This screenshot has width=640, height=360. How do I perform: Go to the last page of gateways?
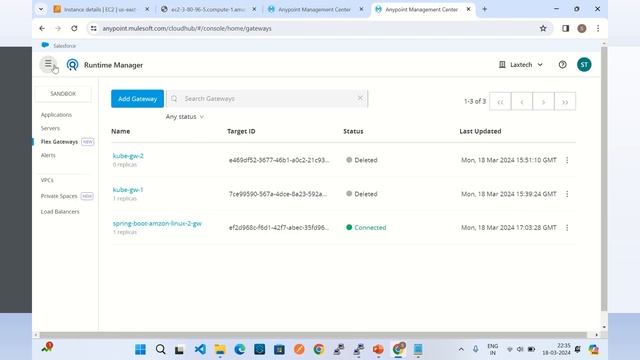(x=565, y=102)
